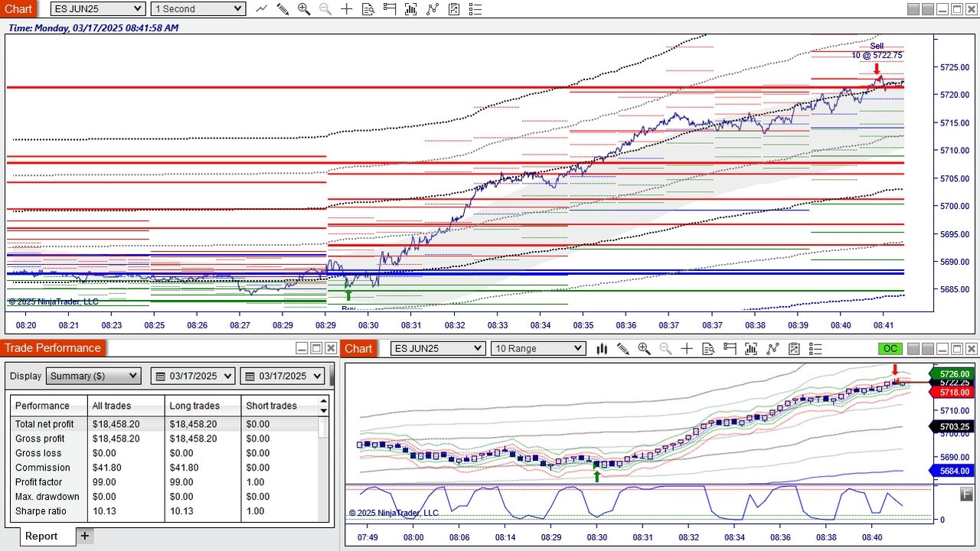The image size is (980, 551).
Task: Close the Trade Performance window
Action: [x=331, y=348]
